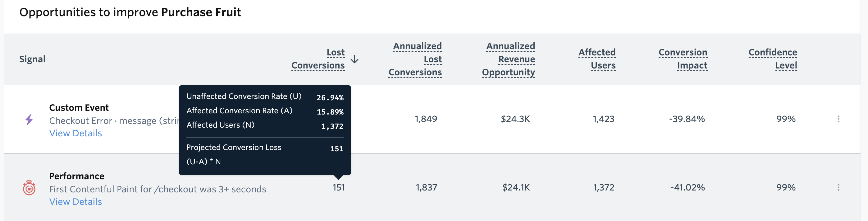Image resolution: width=868 pixels, height=221 pixels.
Task: Sort table by Confidence Level header
Action: coord(772,59)
